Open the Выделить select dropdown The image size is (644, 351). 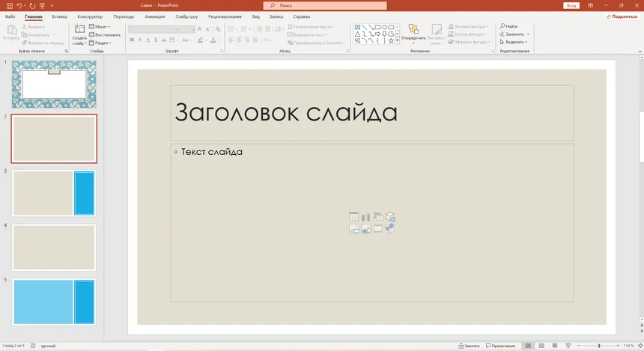click(514, 42)
